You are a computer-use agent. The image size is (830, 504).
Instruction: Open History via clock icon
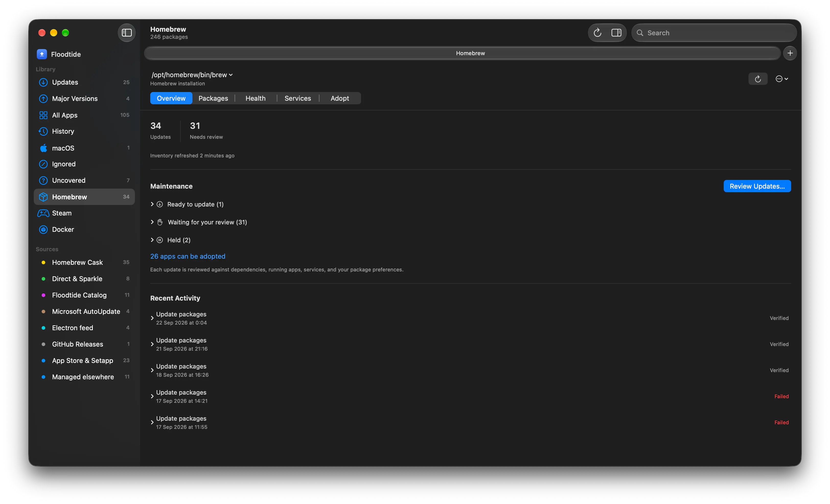coord(43,131)
